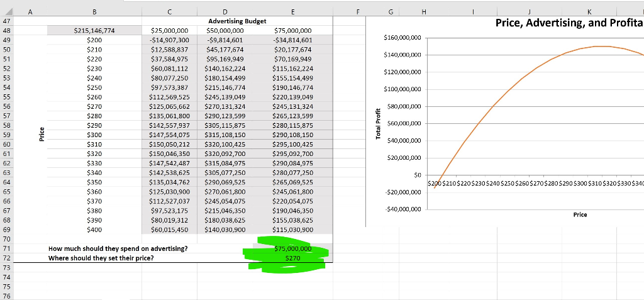The image size is (644, 300).
Task: Select the vertical Price label
Action: [41, 135]
